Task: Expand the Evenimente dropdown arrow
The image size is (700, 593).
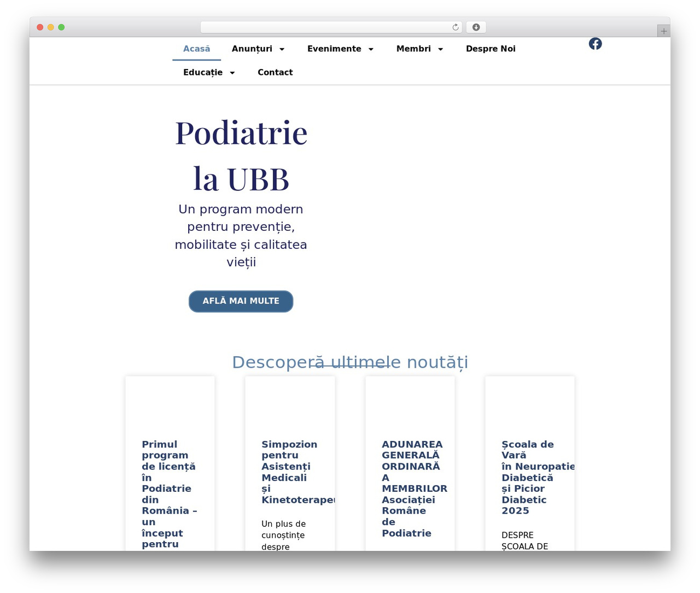Action: coord(371,49)
